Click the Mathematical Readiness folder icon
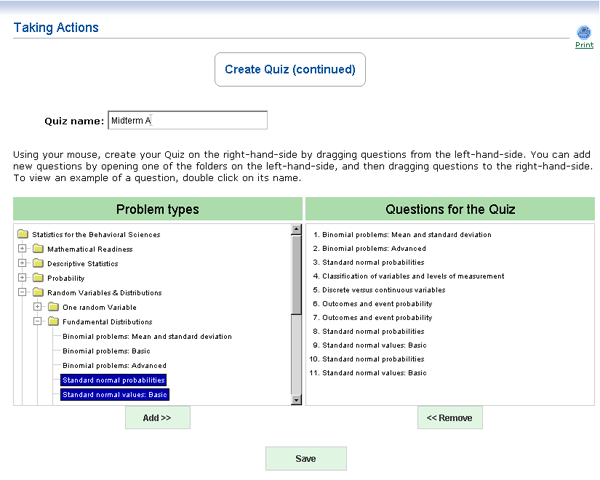600x480 pixels. pyautogui.click(x=38, y=249)
